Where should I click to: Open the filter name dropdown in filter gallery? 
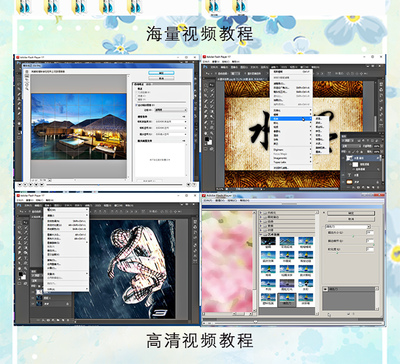point(348,227)
